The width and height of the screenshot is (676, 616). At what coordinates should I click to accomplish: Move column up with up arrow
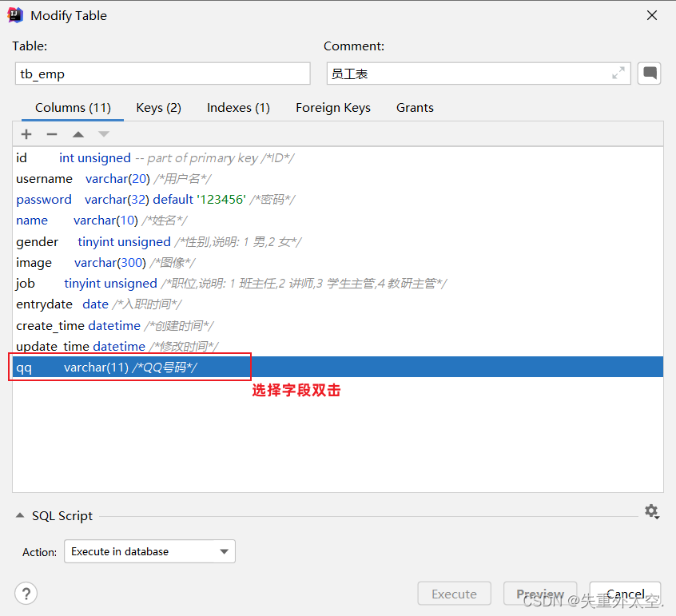(x=78, y=134)
